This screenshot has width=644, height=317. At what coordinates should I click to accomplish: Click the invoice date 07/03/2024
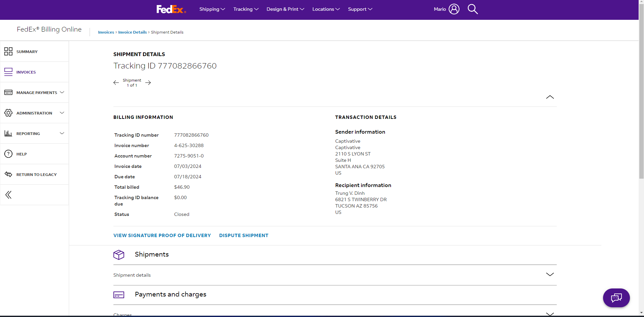point(188,166)
